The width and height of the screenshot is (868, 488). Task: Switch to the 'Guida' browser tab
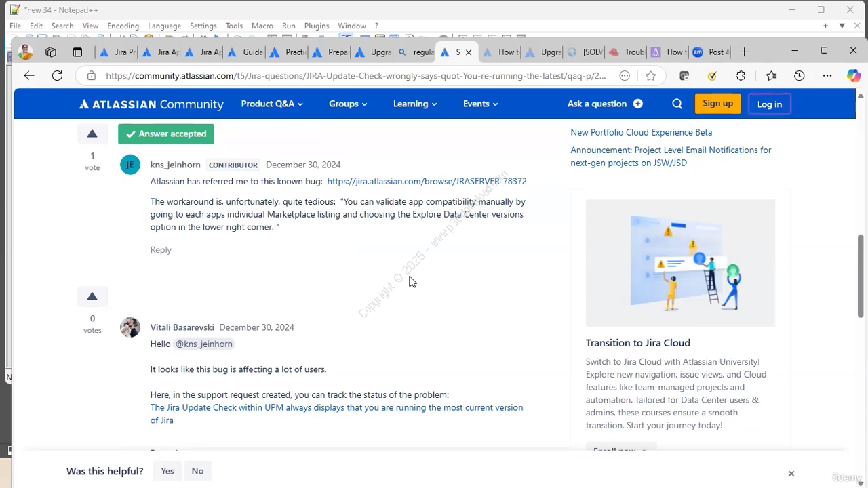click(245, 52)
